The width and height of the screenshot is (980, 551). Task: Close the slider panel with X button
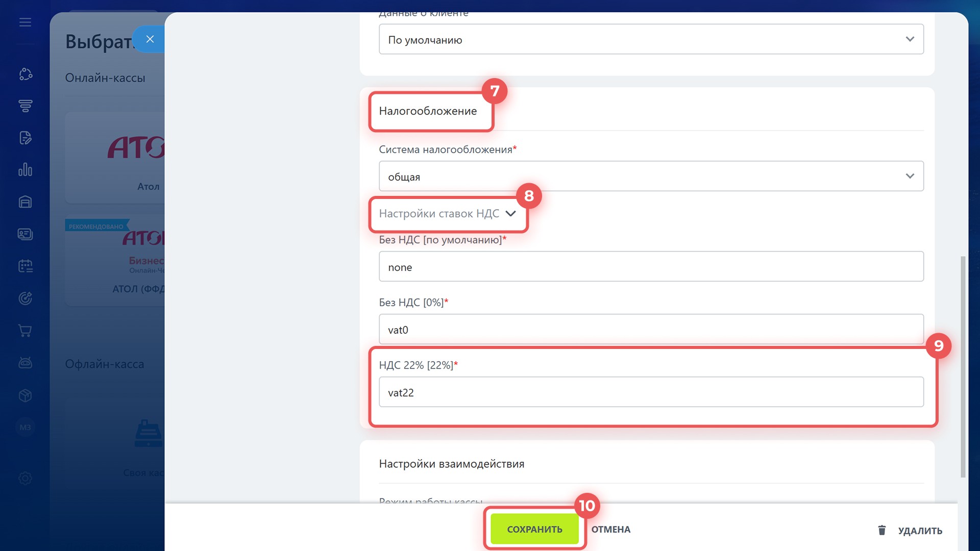pos(150,39)
